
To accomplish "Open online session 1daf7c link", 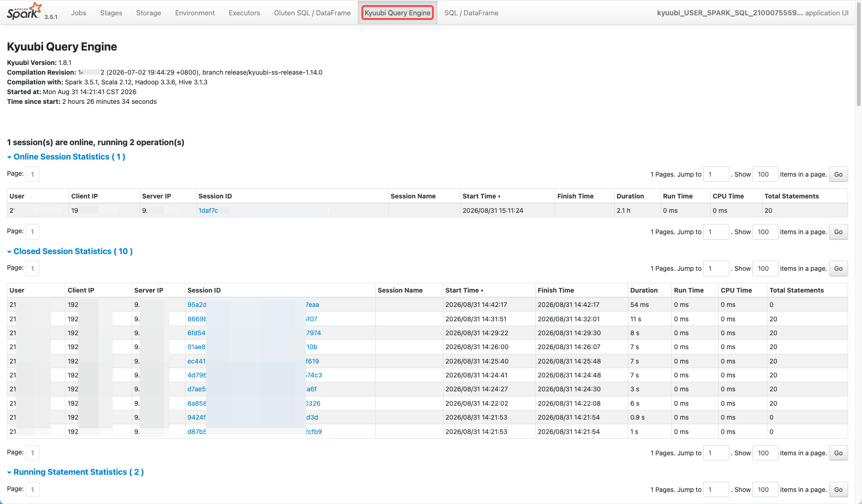I will [x=208, y=211].
